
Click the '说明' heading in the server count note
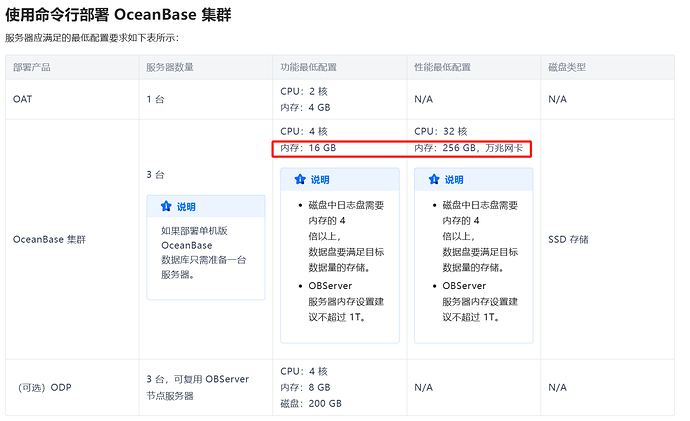(186, 207)
